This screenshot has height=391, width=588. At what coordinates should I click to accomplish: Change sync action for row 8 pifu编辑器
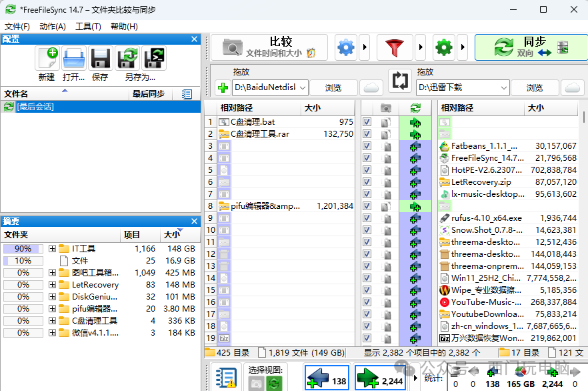[x=415, y=206]
